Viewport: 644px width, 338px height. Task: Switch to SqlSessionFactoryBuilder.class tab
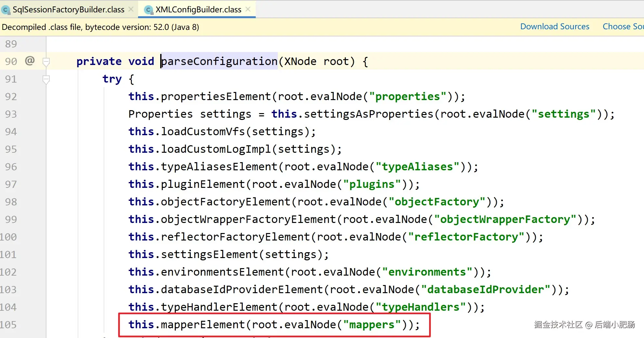pos(68,10)
